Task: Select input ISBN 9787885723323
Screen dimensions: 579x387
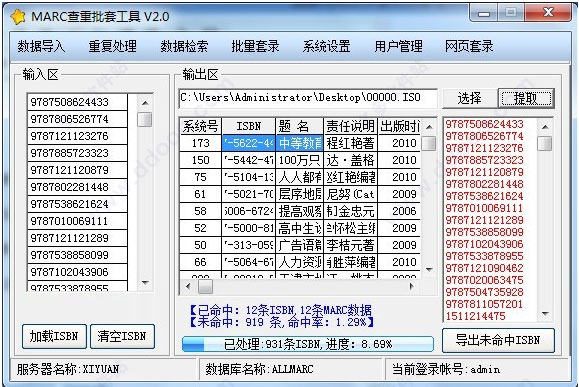Action: click(x=77, y=153)
